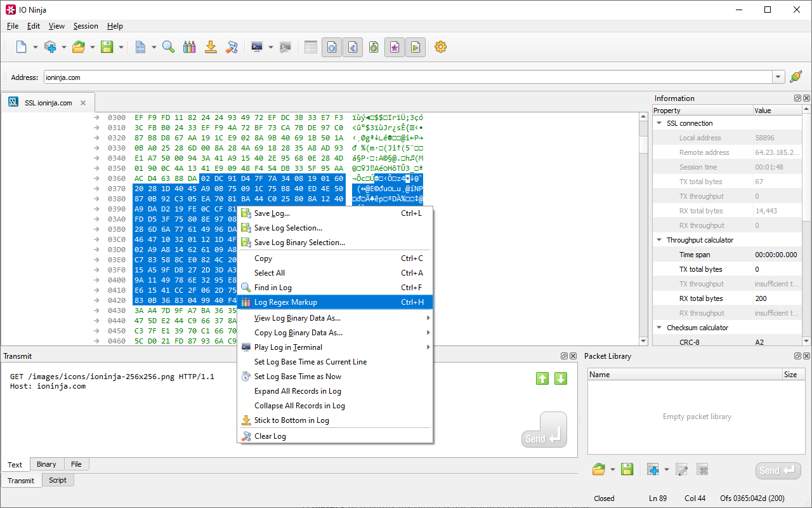Screen dimensions: 812x508
Task: Choose Save Log Binary Selection... entry
Action: [335, 243]
